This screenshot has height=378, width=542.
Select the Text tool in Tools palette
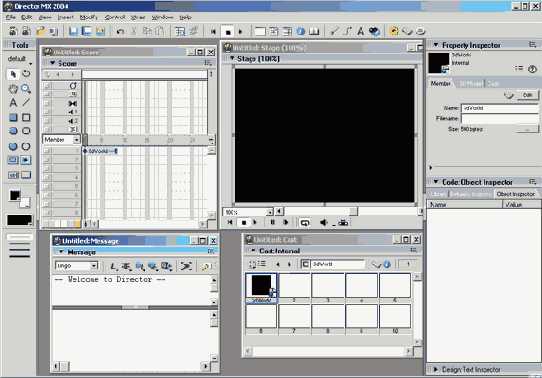coord(13,102)
